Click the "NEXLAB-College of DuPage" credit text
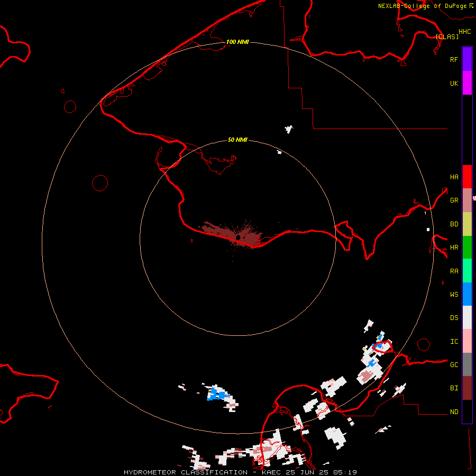This screenshot has height=476, width=476. tap(422, 6)
